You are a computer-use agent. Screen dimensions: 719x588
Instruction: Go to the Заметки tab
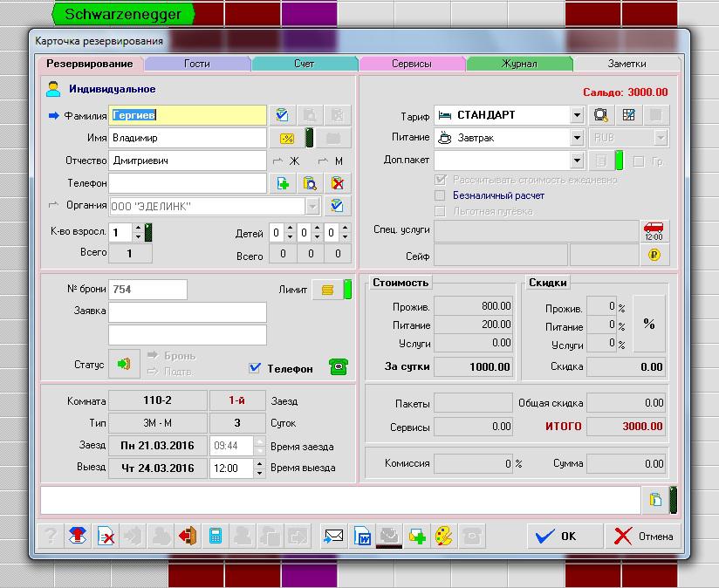627,64
